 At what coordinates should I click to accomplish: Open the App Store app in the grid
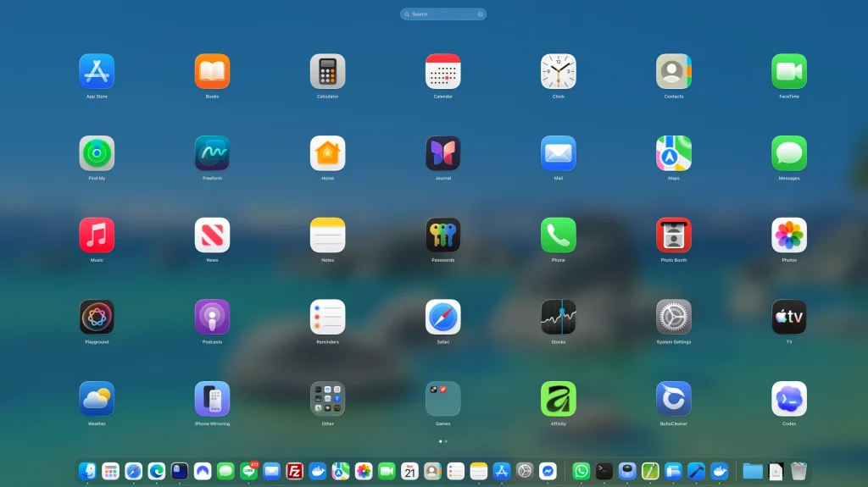(x=97, y=71)
